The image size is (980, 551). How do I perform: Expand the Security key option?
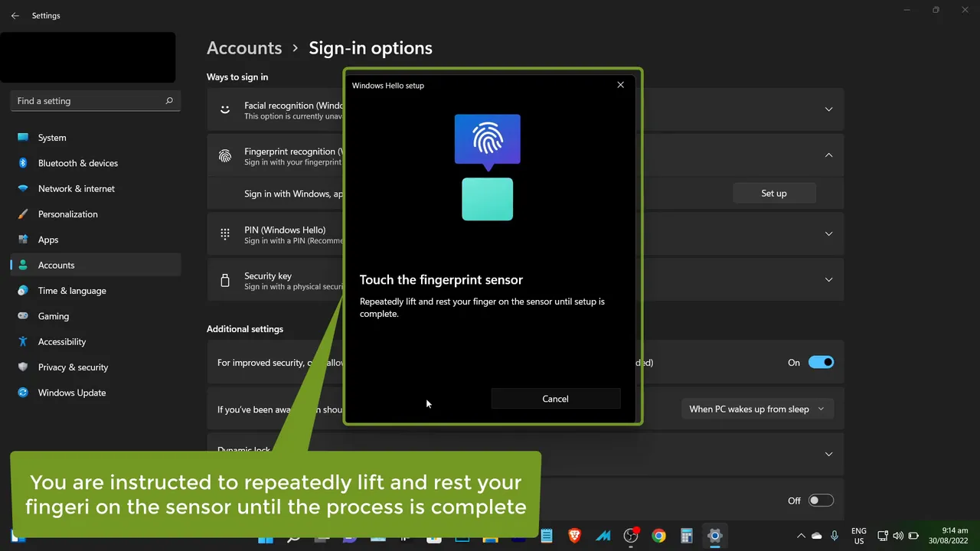coord(828,279)
